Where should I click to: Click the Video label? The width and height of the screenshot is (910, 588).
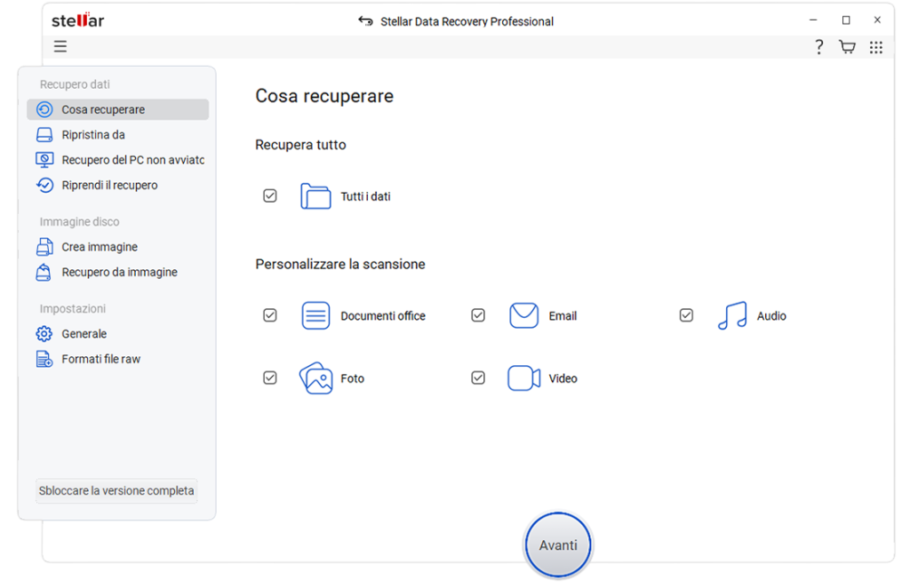[563, 378]
